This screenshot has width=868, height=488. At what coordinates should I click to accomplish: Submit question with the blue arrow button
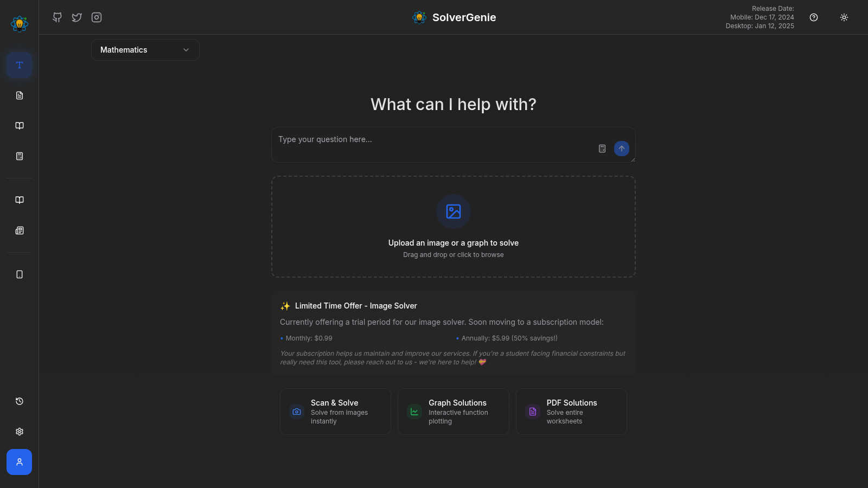tap(622, 149)
